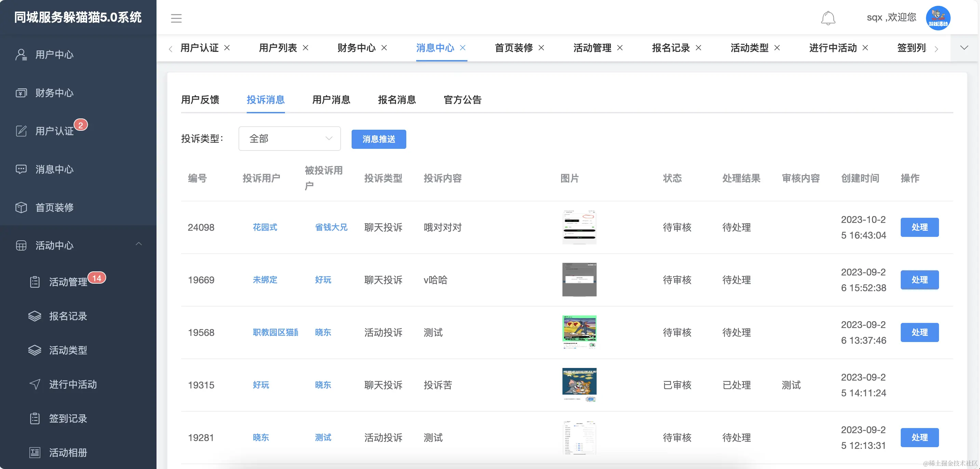This screenshot has height=469, width=980.
Task: View complaint image thumbnail in row 19315
Action: 579,385
